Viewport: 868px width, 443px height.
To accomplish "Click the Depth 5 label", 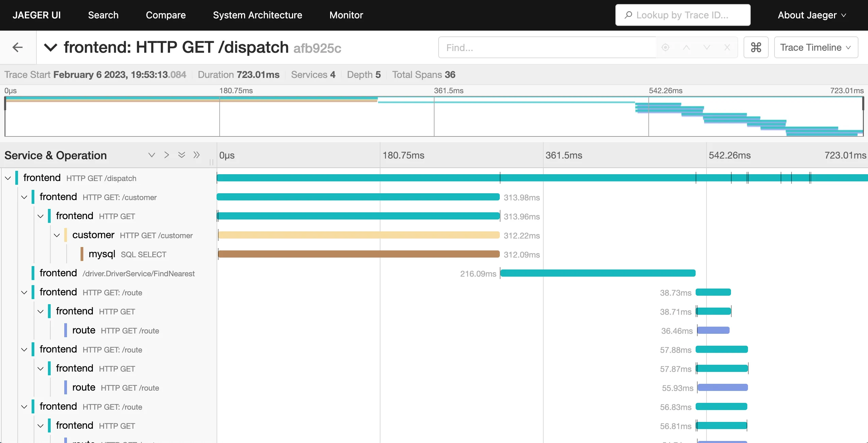I will tap(364, 75).
